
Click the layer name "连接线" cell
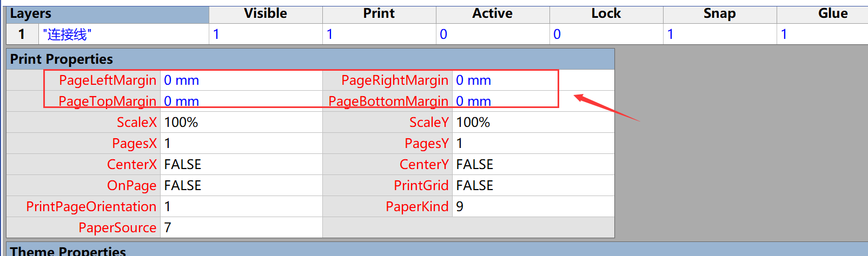coord(124,35)
